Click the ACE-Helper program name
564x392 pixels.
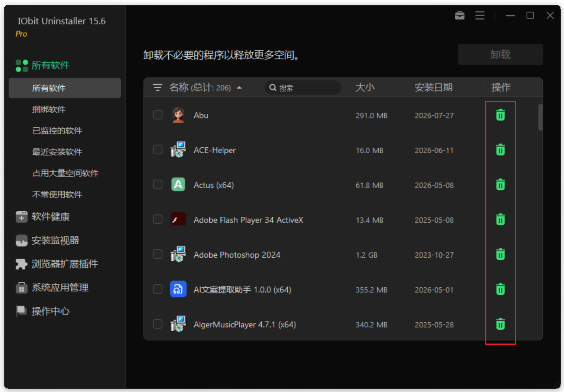coord(215,150)
